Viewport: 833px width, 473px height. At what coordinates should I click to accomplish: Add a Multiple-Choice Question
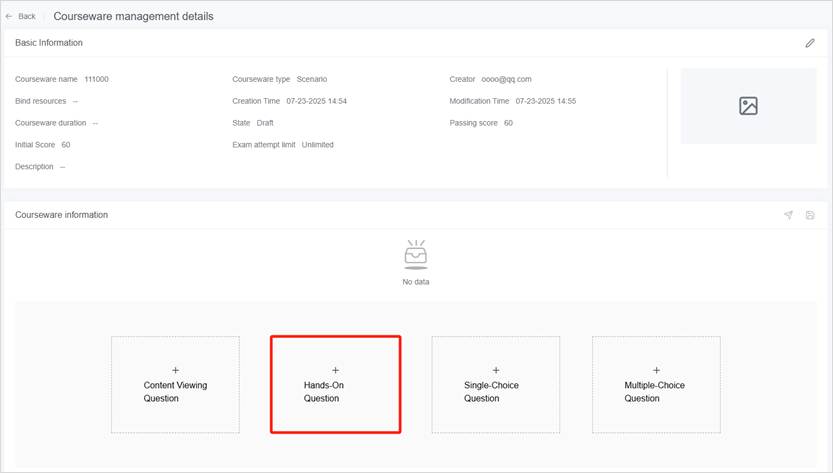(x=655, y=384)
